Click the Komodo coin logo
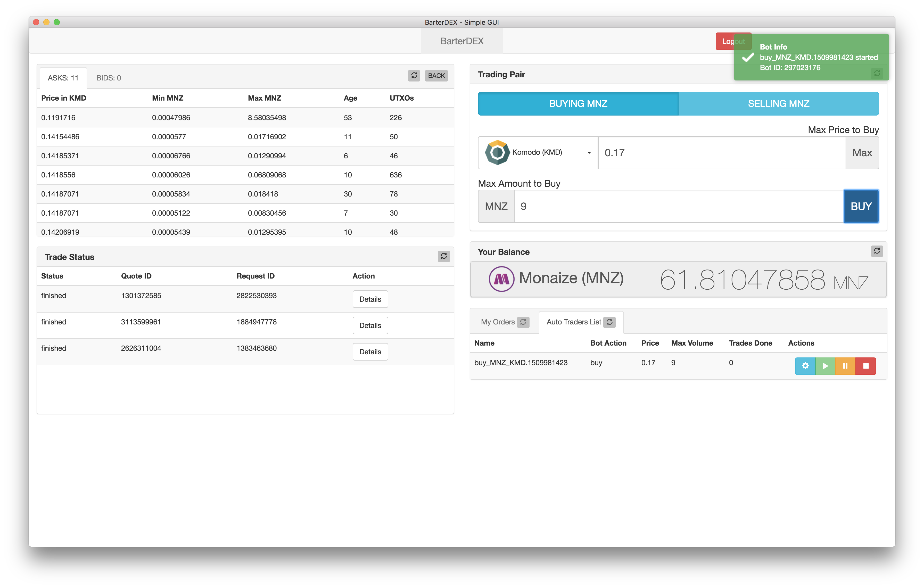The height and width of the screenshot is (588, 924). 497,152
